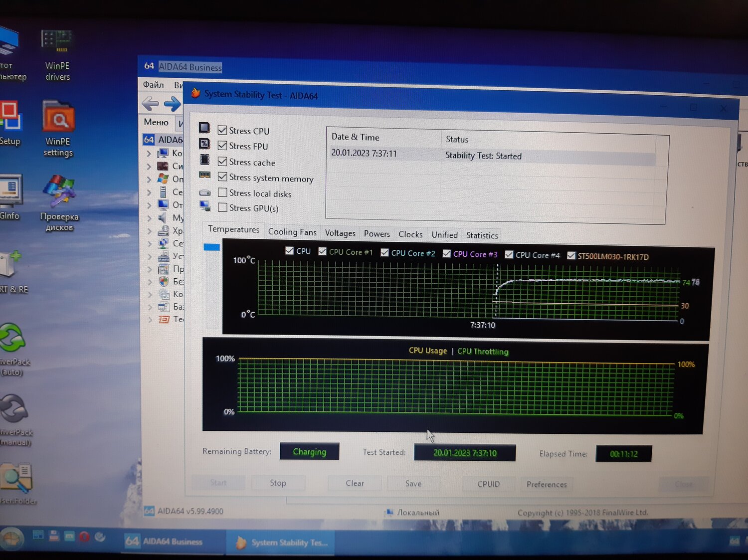Expand the Хр tree node
Screen dimensions: 748x560
click(149, 231)
